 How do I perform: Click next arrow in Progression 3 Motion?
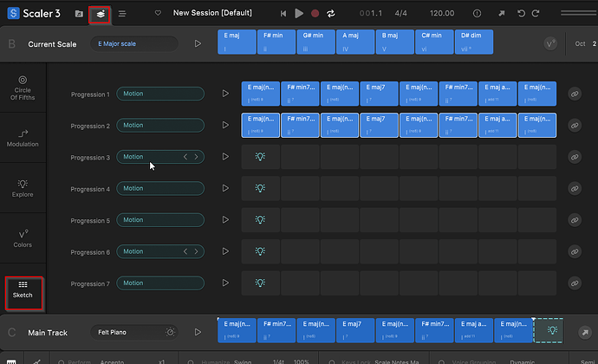click(x=197, y=157)
